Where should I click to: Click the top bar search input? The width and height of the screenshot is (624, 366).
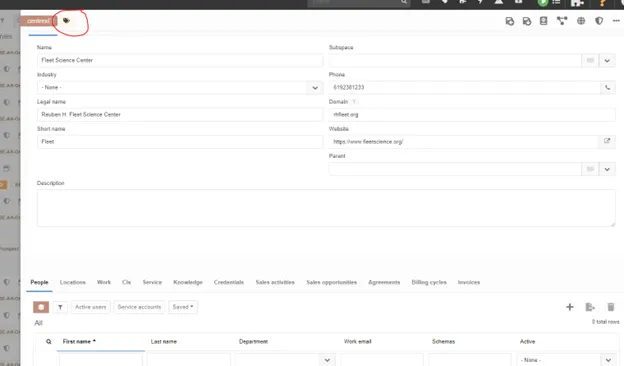tap(354, 2)
